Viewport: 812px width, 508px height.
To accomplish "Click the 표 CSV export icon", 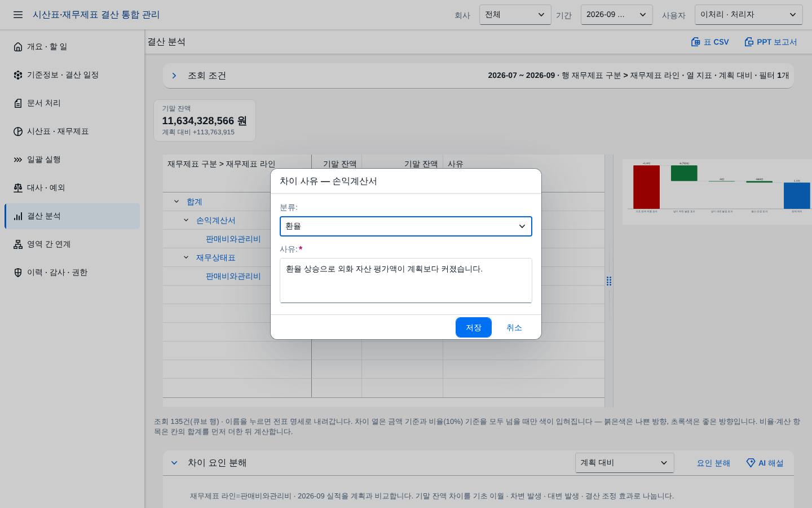I will [x=696, y=42].
